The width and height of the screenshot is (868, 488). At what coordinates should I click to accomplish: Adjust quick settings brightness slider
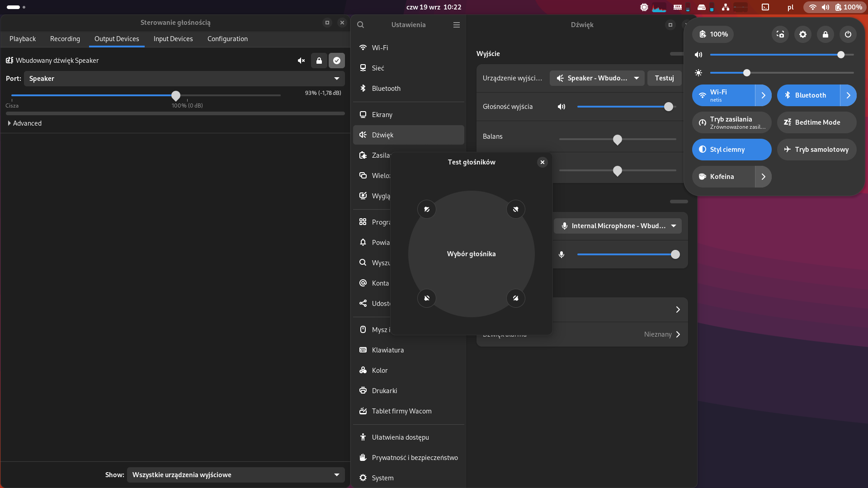(782, 73)
